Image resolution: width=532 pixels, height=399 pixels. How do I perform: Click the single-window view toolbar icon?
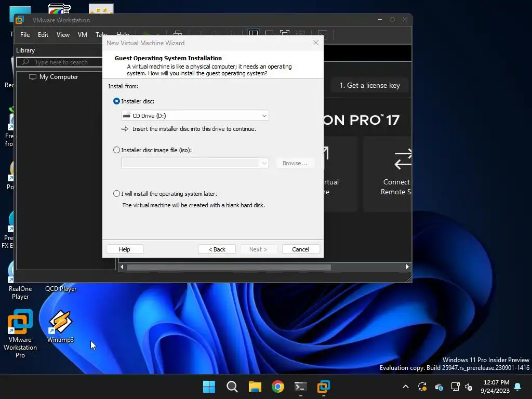(269, 33)
